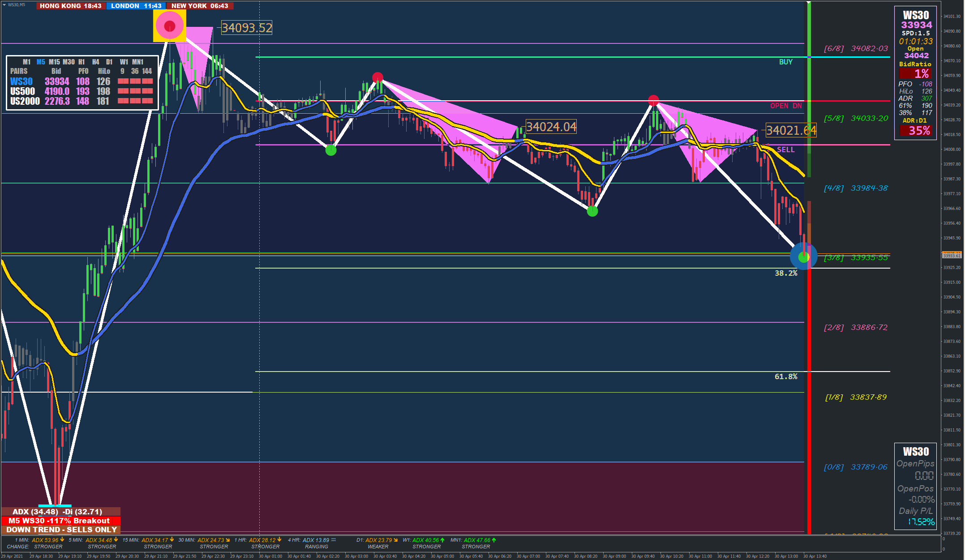Click the 34093.52 price label
This screenshot has width=965, height=560.
tap(247, 28)
